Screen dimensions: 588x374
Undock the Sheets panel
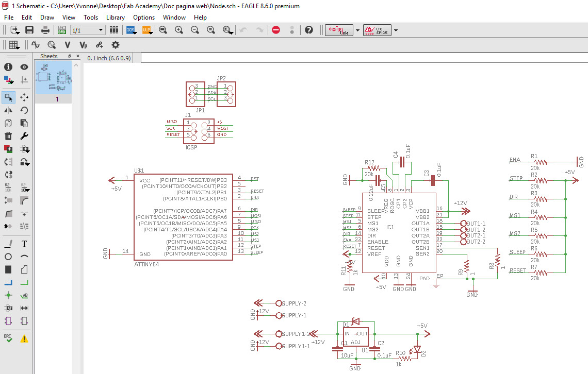(x=70, y=56)
